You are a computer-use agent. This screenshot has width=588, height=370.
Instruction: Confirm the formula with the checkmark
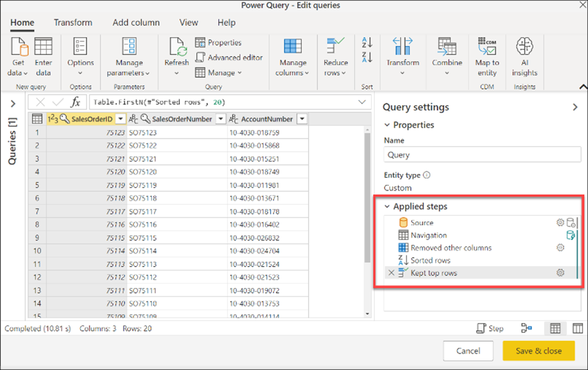58,102
